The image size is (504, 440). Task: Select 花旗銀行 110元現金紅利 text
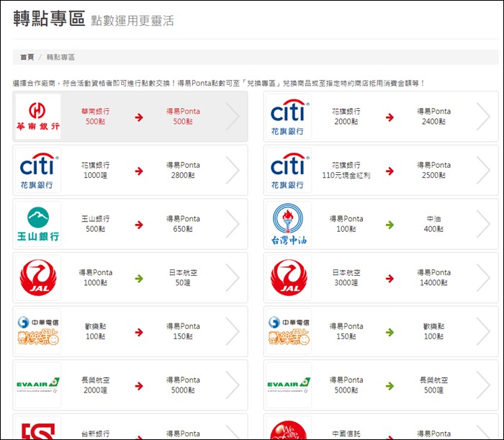pyautogui.click(x=346, y=170)
